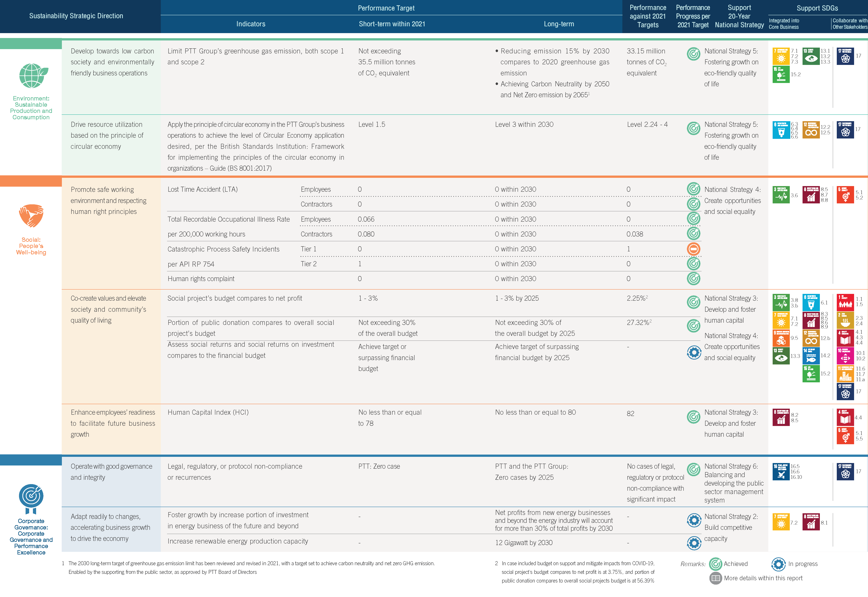This screenshot has width=868, height=597.
Task: Click the SDG 3 icon beside 3.6
Action: point(781,195)
